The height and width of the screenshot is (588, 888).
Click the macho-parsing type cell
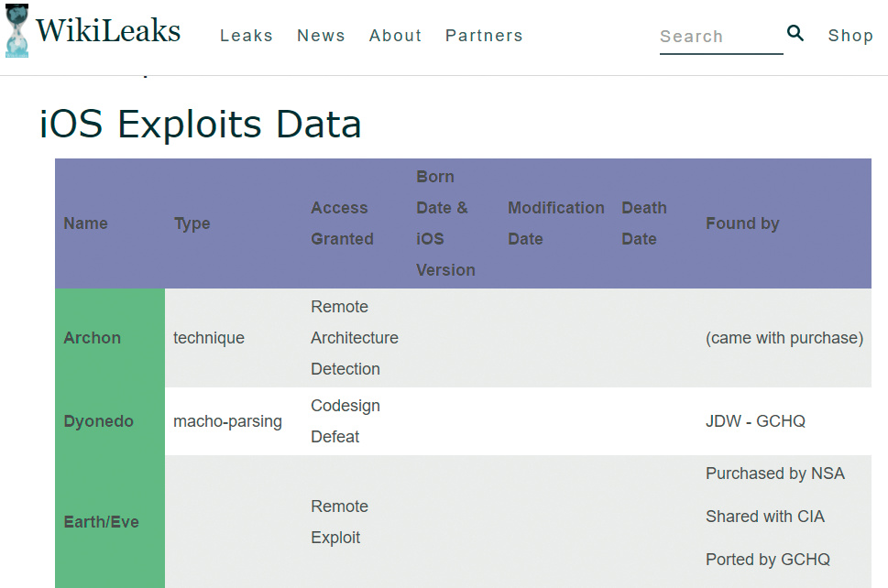point(227,421)
